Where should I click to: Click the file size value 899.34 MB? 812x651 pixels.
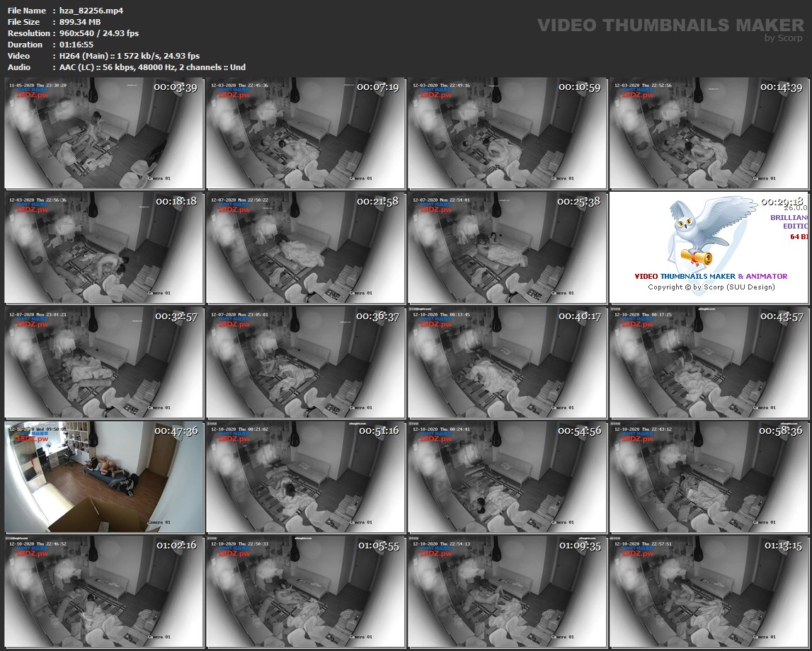pos(80,22)
